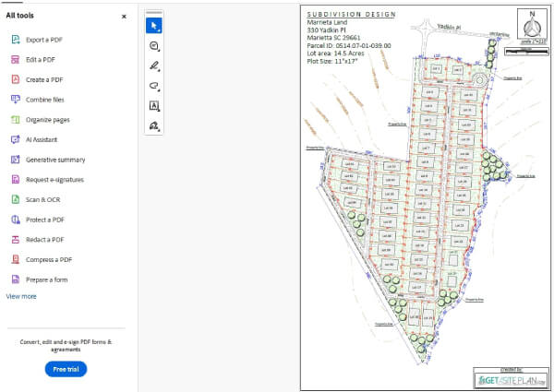Click the Protect a PDF icon
The height and width of the screenshot is (392, 554).
point(16,220)
